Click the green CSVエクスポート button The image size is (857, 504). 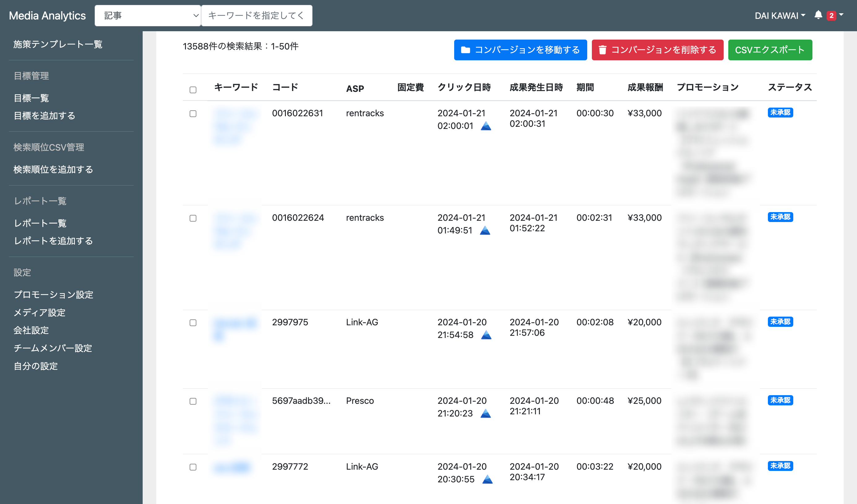(770, 50)
